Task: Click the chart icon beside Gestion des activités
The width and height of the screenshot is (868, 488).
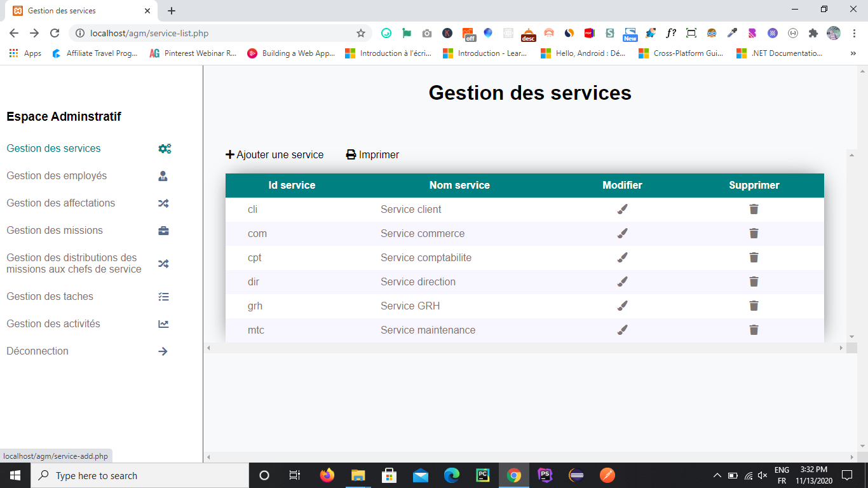Action: coord(163,324)
